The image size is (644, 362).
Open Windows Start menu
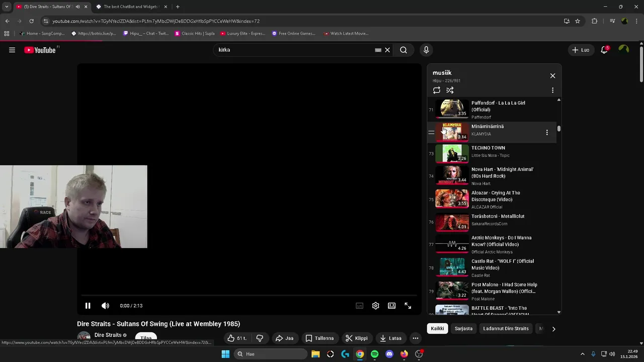pos(225,354)
